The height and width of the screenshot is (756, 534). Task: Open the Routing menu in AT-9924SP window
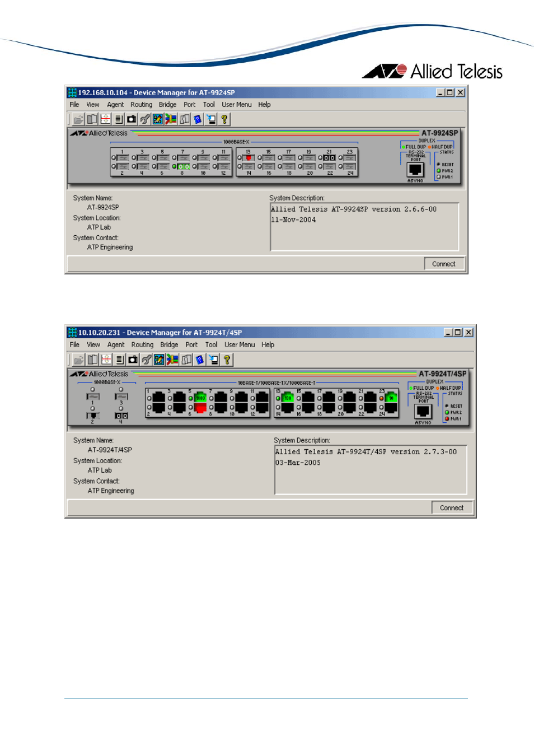[x=142, y=105]
